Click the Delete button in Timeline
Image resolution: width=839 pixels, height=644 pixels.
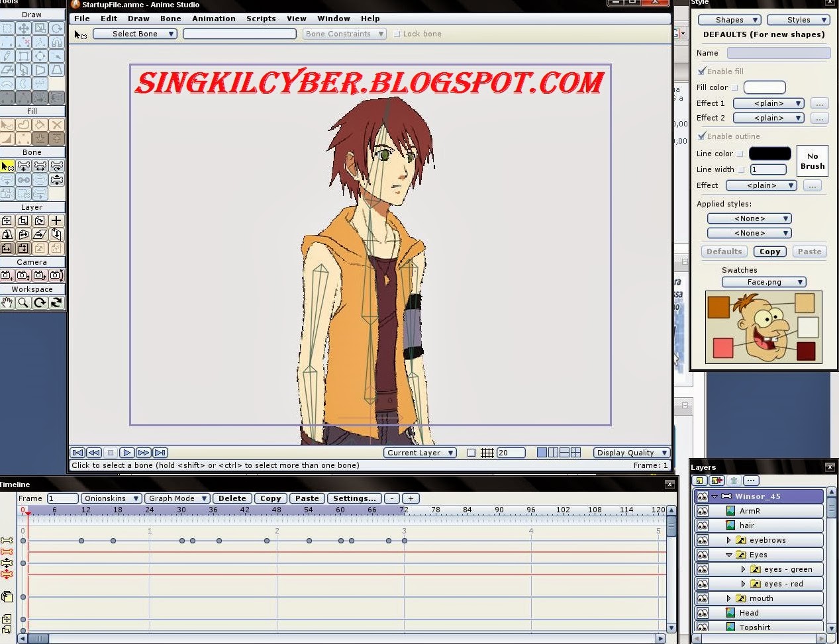point(232,498)
